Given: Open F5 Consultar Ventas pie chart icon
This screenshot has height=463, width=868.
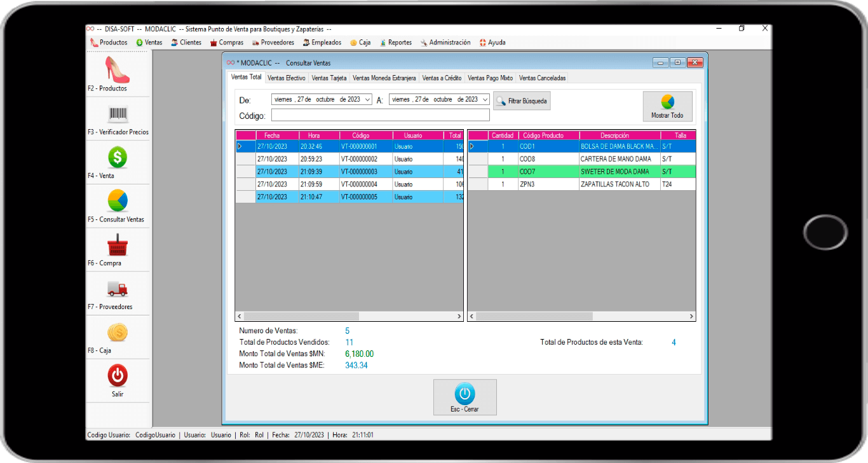Looking at the screenshot, I should click(x=118, y=200).
